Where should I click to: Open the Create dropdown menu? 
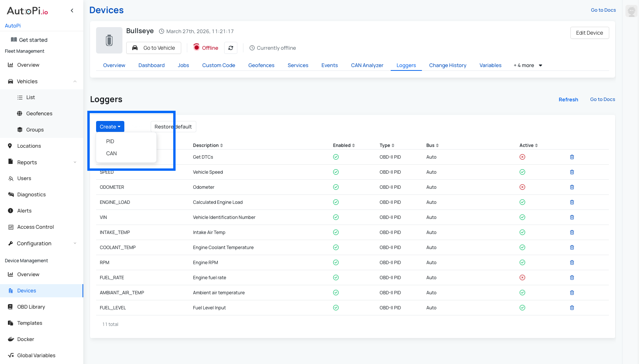pyautogui.click(x=110, y=126)
